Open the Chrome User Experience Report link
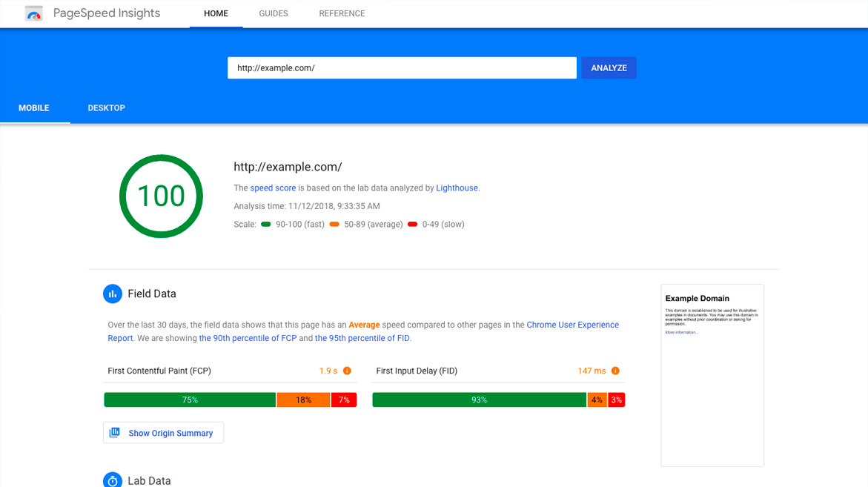Image resolution: width=868 pixels, height=487 pixels. [572, 325]
